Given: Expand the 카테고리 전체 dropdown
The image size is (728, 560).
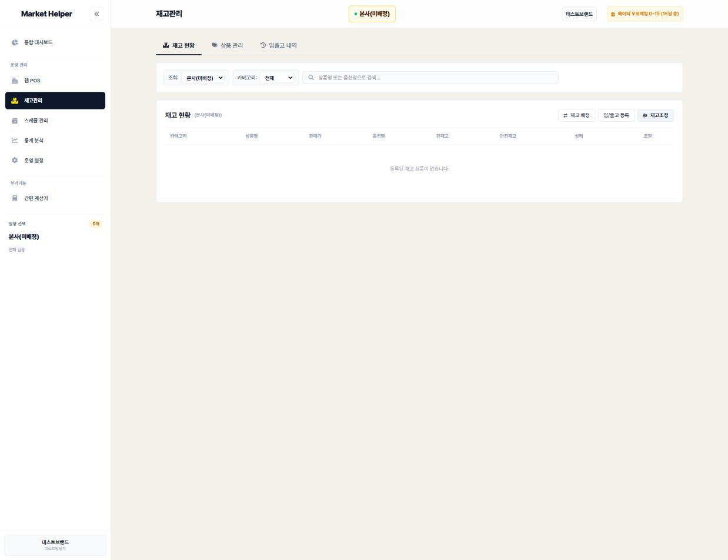Looking at the screenshot, I should pyautogui.click(x=277, y=78).
